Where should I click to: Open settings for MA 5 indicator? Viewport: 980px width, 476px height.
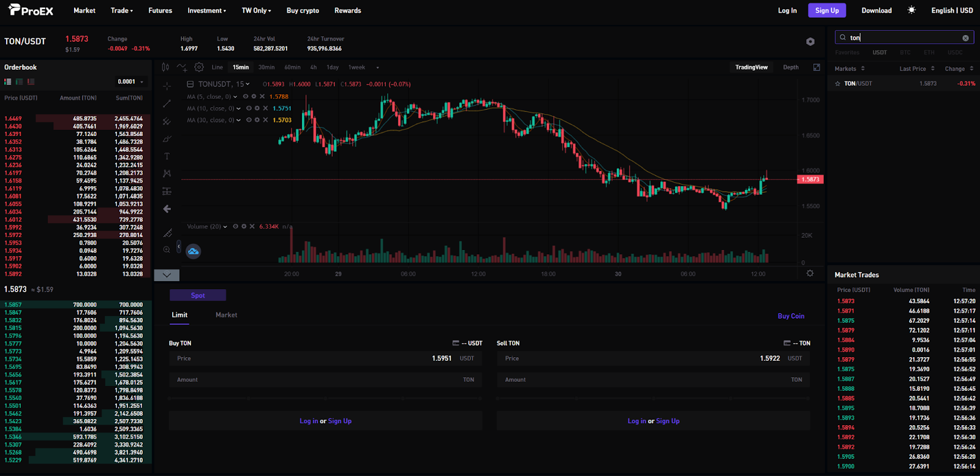tap(254, 97)
